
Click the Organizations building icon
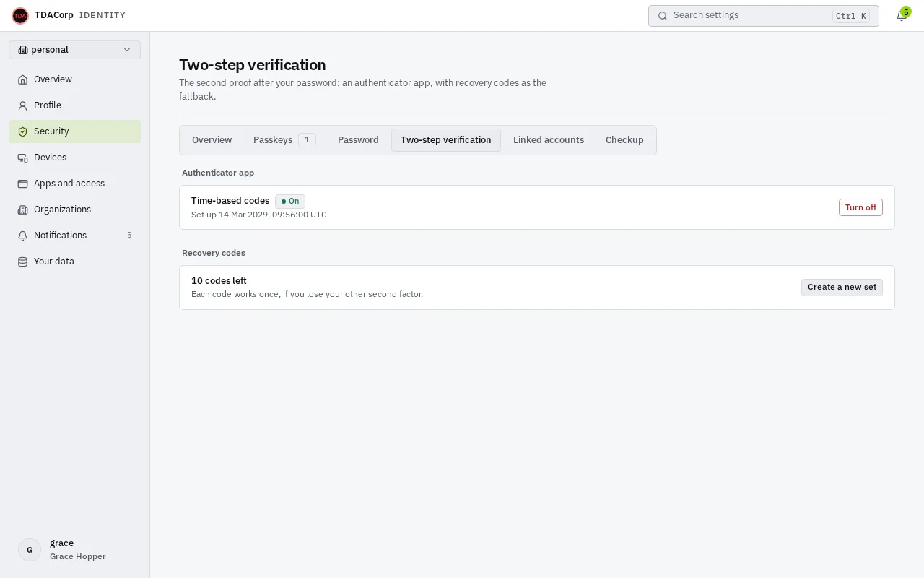tap(23, 210)
